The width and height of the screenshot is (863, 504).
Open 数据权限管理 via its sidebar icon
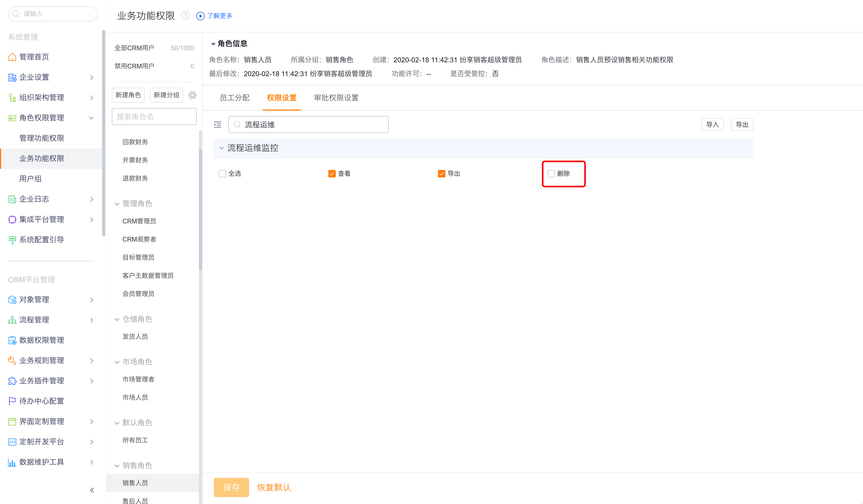(12, 340)
